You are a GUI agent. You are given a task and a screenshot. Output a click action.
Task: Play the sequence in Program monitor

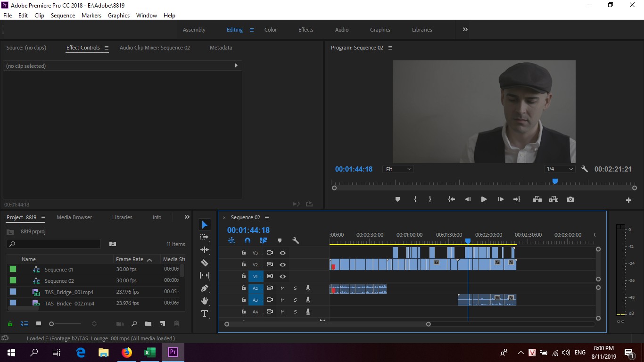coord(484,199)
